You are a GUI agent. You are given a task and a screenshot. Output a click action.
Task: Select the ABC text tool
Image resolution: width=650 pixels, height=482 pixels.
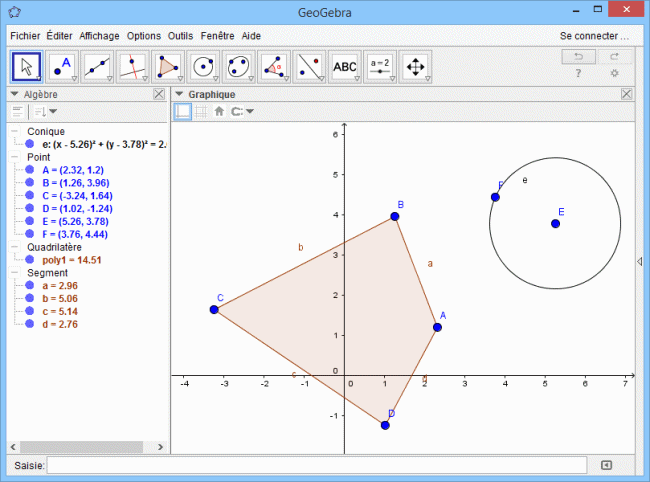(x=344, y=66)
